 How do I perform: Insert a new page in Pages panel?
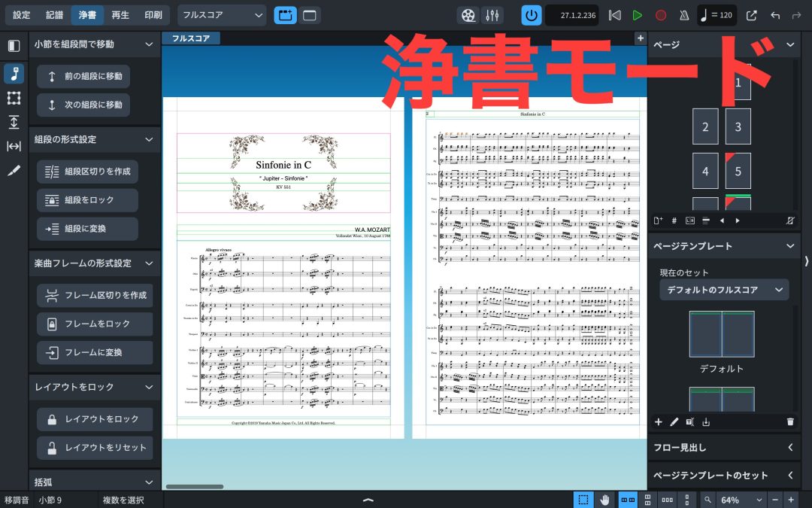[x=658, y=221]
